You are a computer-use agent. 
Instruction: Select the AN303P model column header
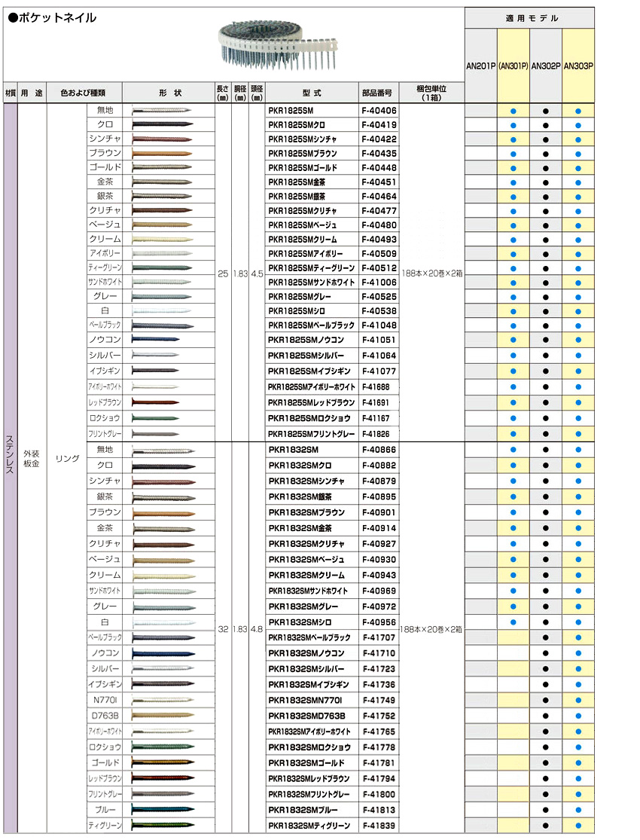point(578,66)
